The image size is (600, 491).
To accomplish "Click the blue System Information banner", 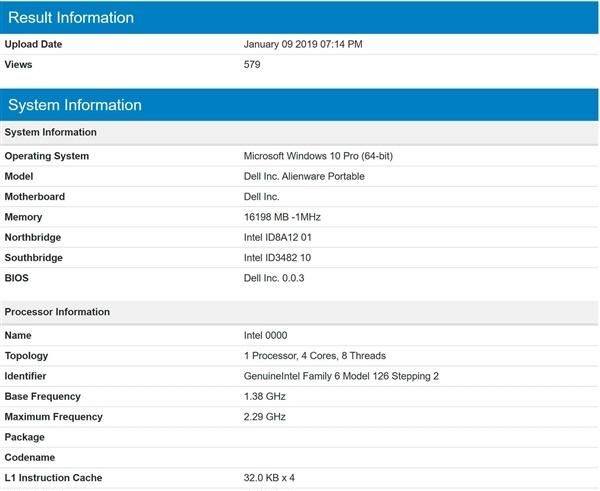I will coord(299,105).
